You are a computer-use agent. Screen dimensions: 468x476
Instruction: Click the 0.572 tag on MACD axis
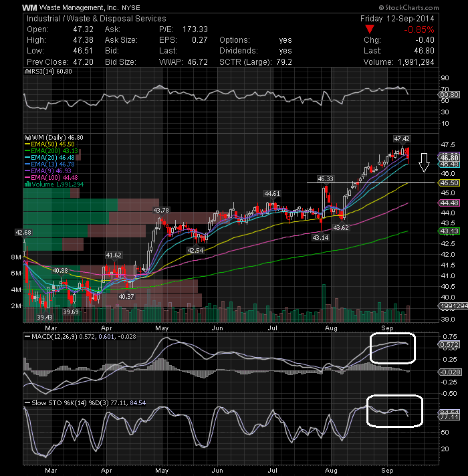coord(449,344)
